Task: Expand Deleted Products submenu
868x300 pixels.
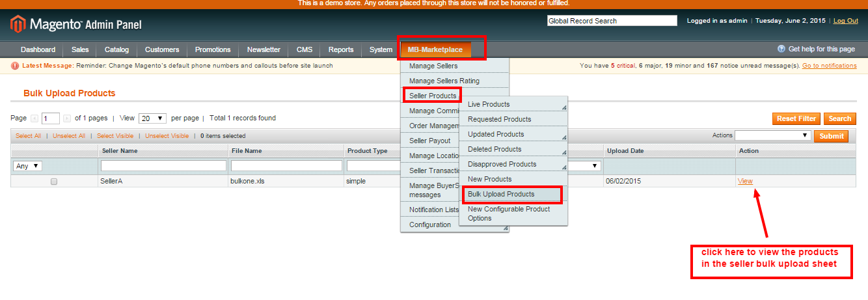Action: pyautogui.click(x=564, y=153)
